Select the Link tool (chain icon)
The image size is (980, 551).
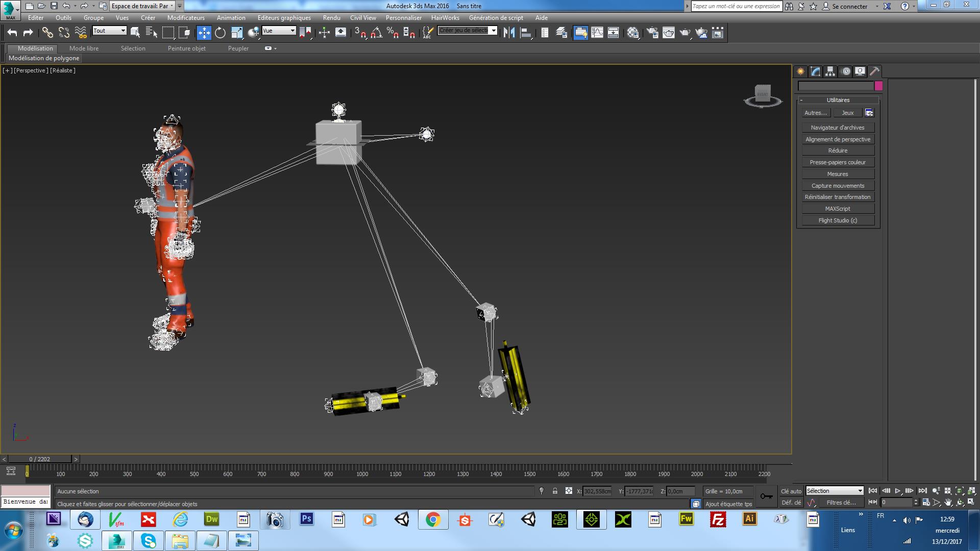[x=47, y=33]
